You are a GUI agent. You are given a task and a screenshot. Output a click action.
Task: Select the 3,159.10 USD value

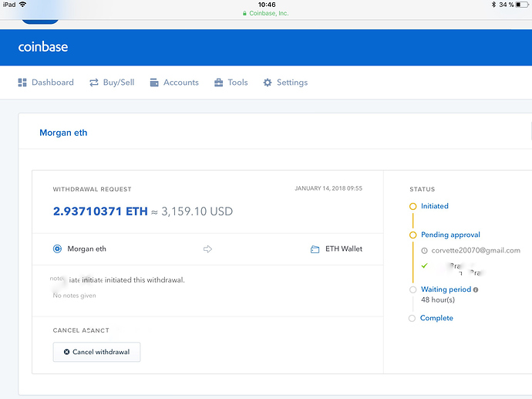pos(197,211)
